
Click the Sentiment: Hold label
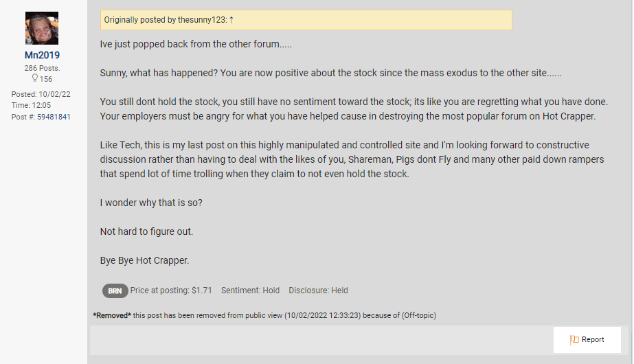(x=250, y=291)
